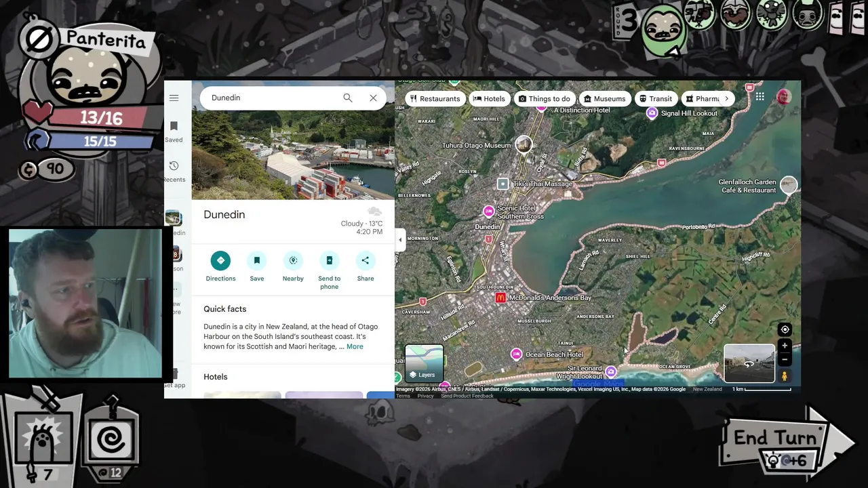
Task: Click the New Zealand footer label
Action: [x=707, y=389]
